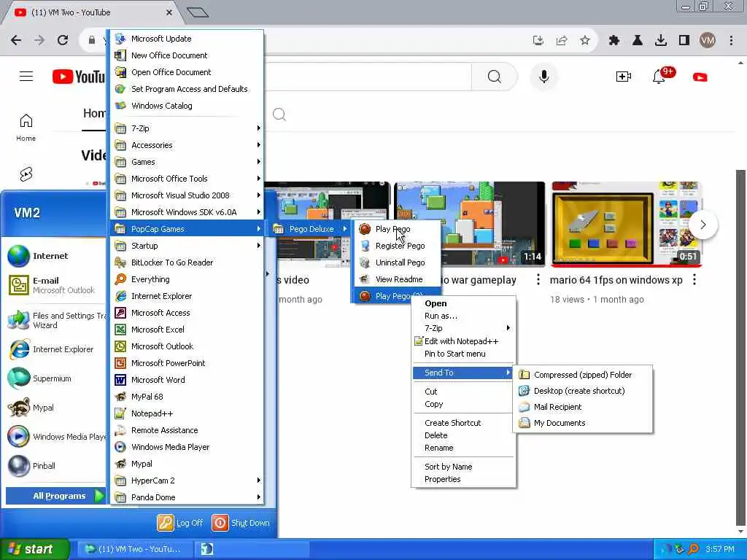
Task: Click YouTube notifications bell
Action: point(659,77)
